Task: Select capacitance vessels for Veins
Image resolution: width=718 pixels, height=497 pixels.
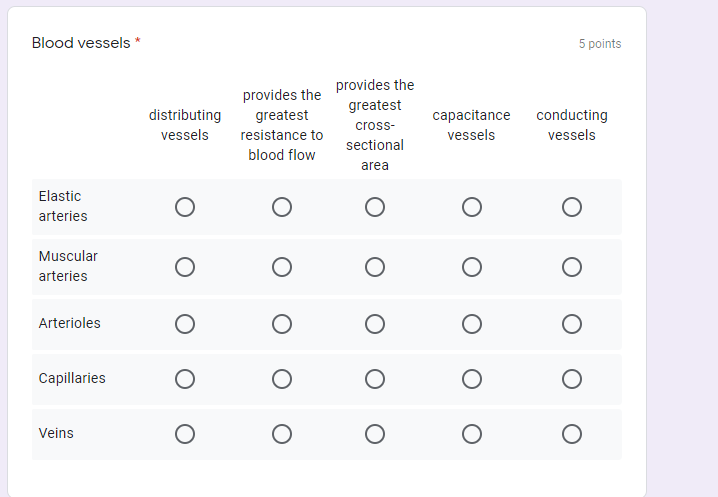Action: 472,434
